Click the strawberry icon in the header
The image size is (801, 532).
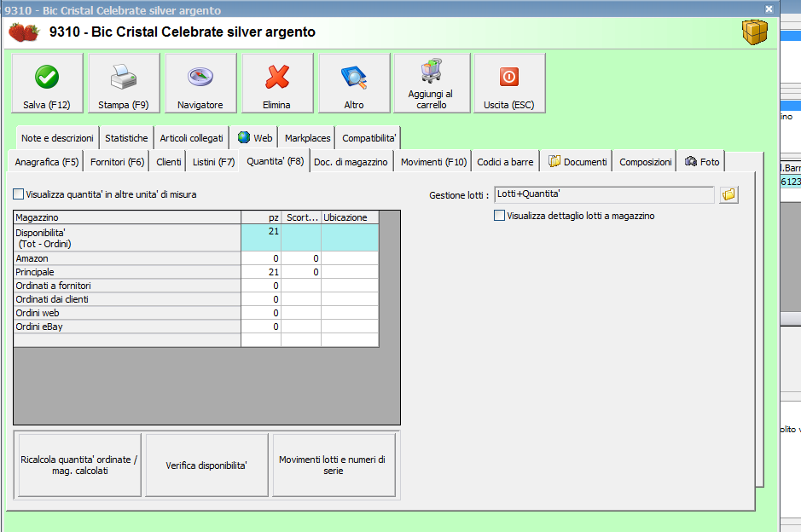[x=24, y=32]
